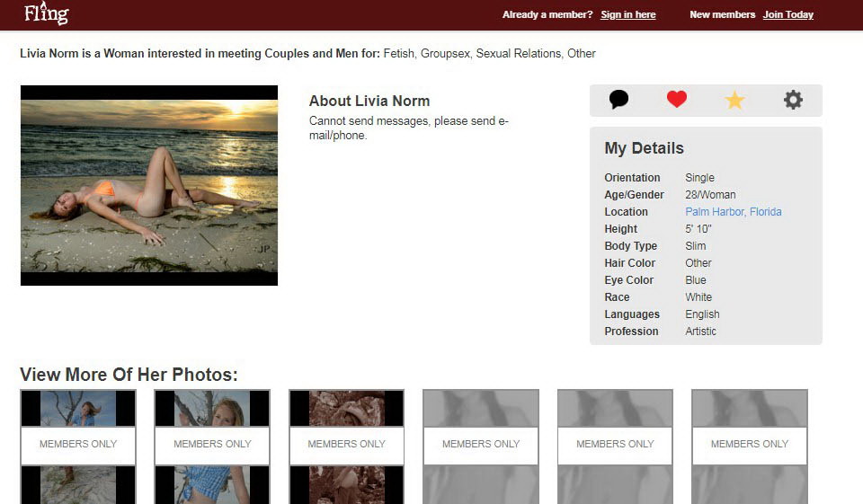This screenshot has height=504, width=863.
Task: Open the third sepia members-only thumbnail
Action: (346, 446)
